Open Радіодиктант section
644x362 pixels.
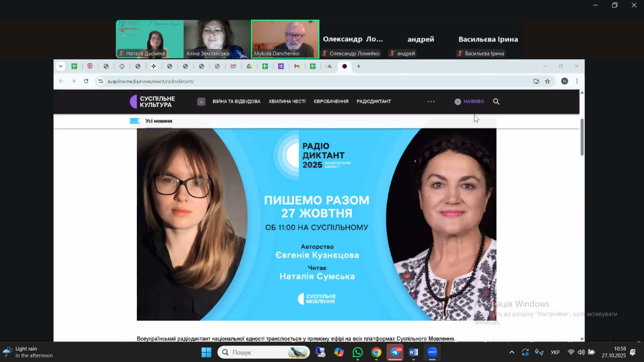(374, 102)
